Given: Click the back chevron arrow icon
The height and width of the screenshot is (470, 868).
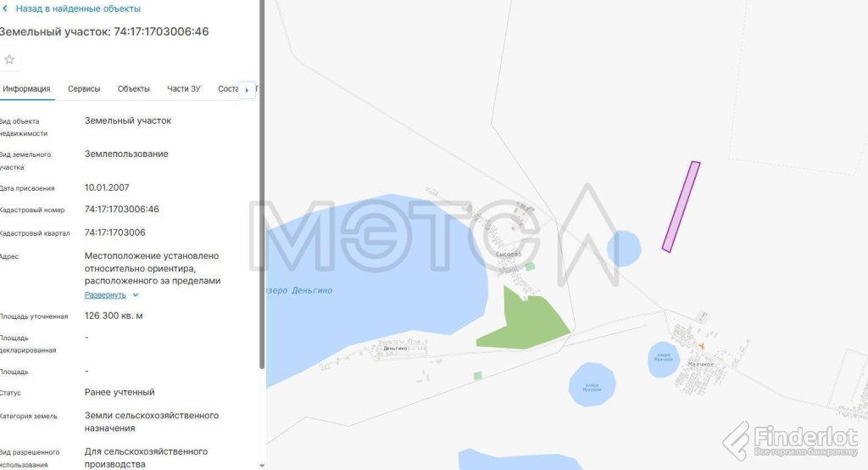Looking at the screenshot, I should click(6, 8).
